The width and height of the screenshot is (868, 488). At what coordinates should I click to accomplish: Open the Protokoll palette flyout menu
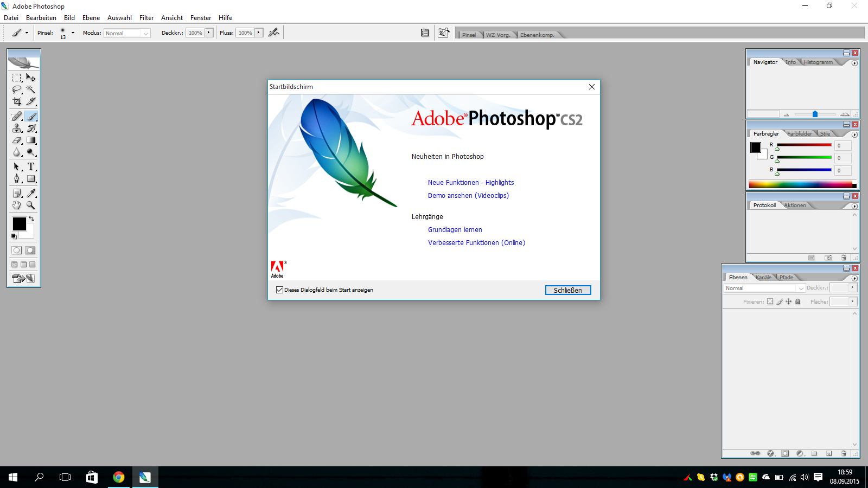coord(854,206)
